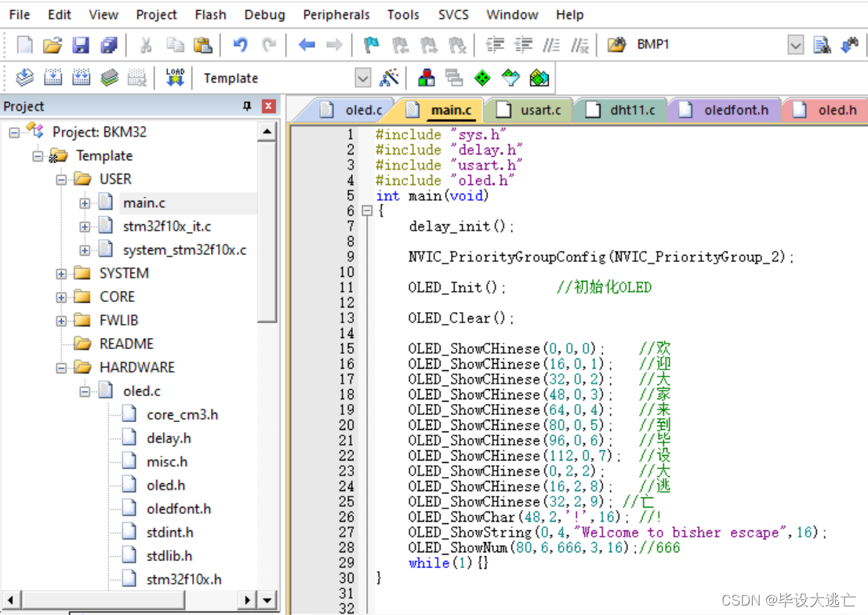Expand the FWLIB folder group
Viewport: 868px width, 615px height.
coord(61,321)
